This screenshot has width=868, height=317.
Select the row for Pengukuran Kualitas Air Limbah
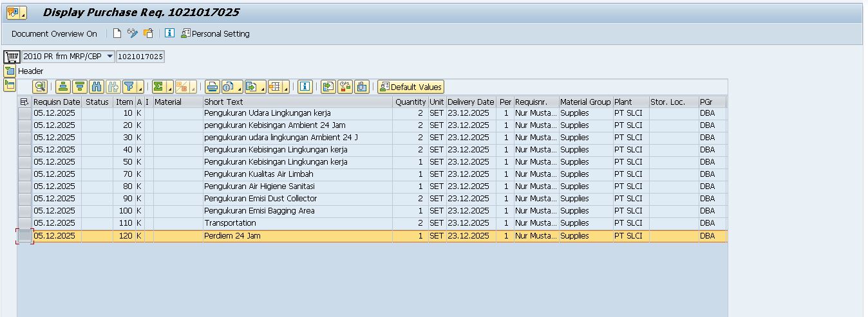pos(24,174)
